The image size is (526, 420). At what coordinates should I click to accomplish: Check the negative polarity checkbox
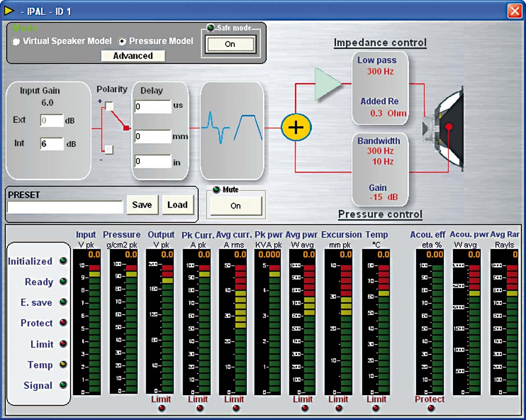[x=109, y=149]
